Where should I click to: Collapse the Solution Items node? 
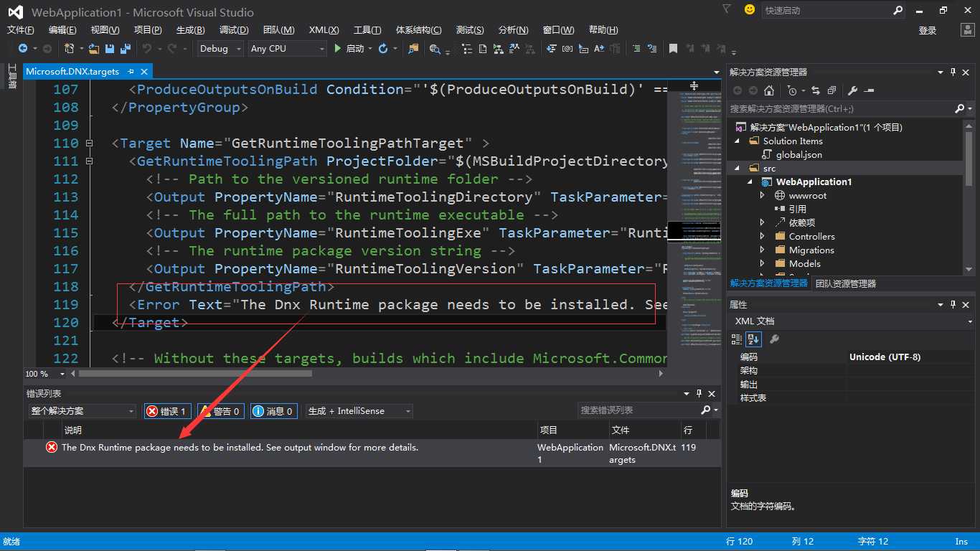tap(737, 141)
